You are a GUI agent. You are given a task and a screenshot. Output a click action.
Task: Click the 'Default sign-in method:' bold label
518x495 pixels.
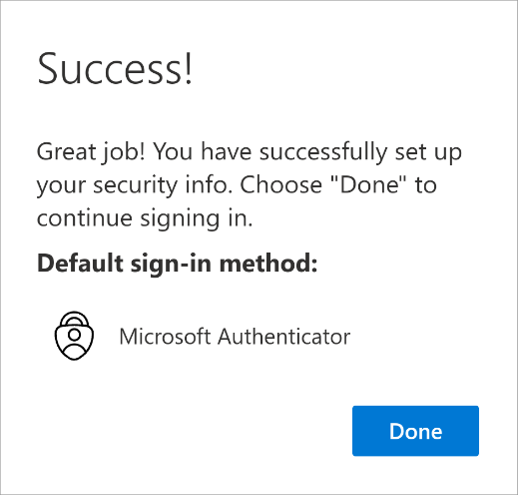tap(177, 263)
